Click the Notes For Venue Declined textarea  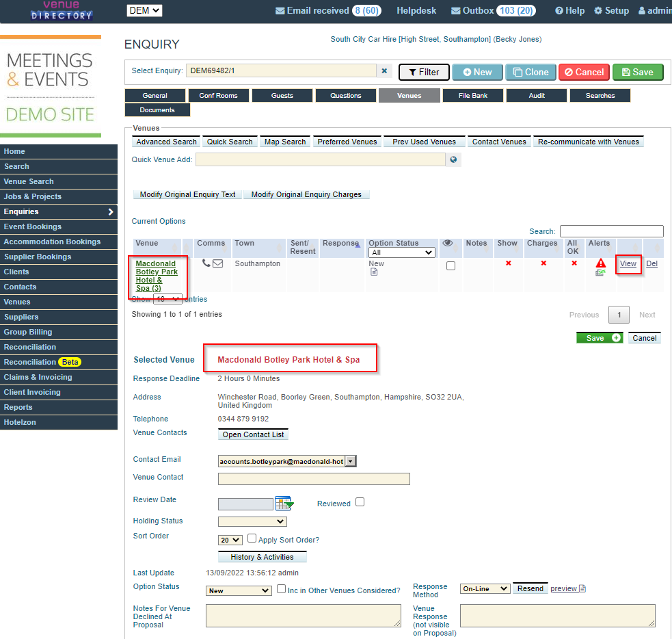tap(304, 616)
